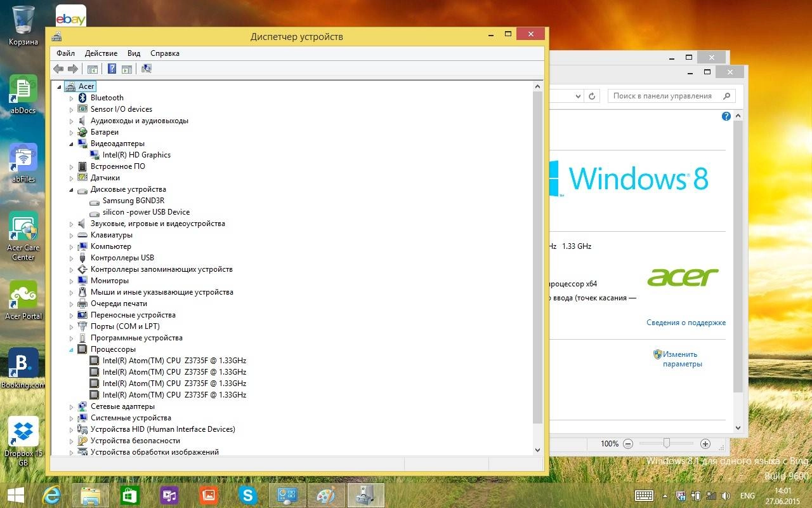This screenshot has height=508, width=812.
Task: Expand the Bluetooth category
Action: coord(72,98)
